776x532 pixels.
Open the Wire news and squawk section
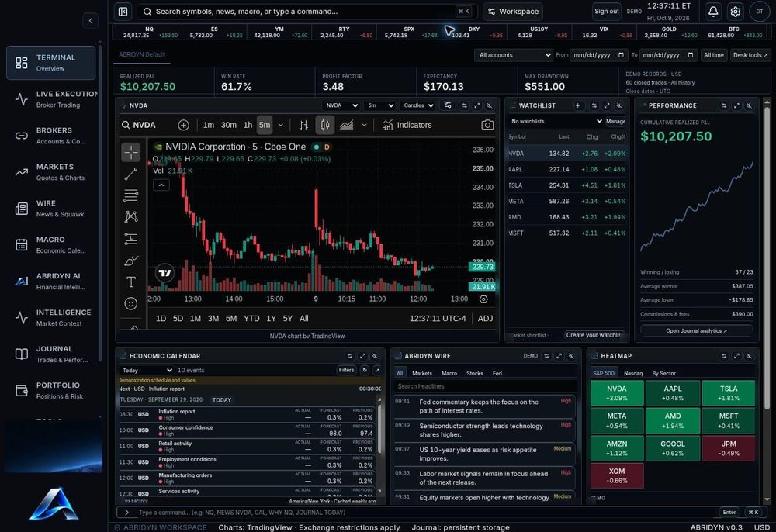[x=51, y=208]
